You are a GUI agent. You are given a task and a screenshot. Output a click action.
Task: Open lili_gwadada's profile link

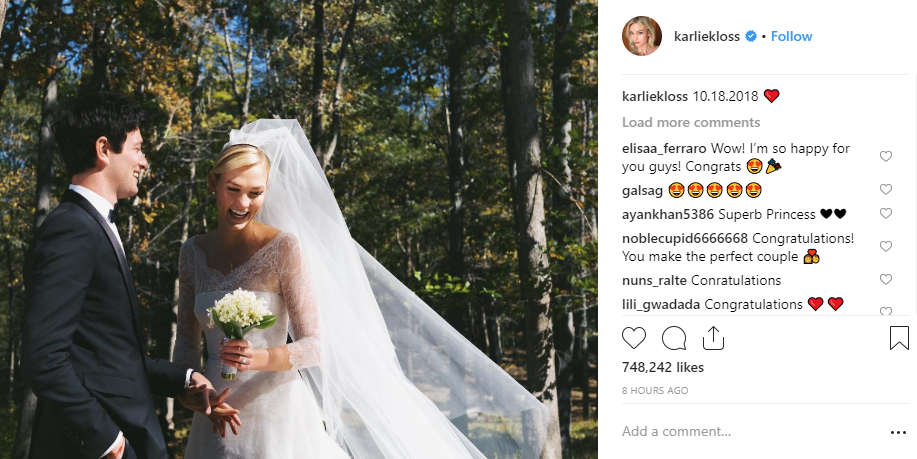point(661,304)
